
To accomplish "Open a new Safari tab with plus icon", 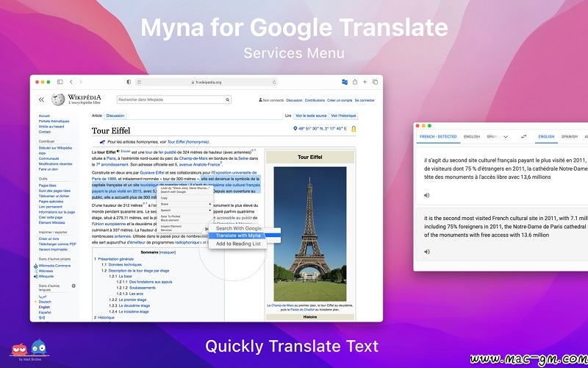I will [365, 82].
